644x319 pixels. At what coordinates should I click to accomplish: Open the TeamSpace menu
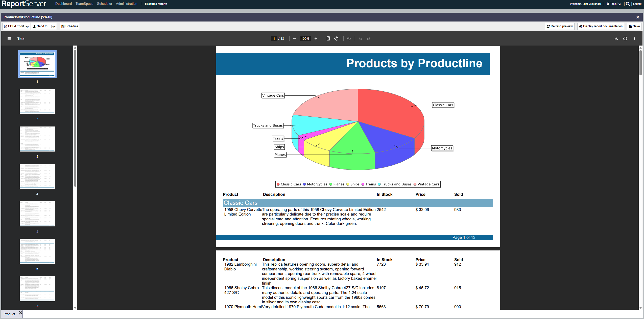point(84,4)
